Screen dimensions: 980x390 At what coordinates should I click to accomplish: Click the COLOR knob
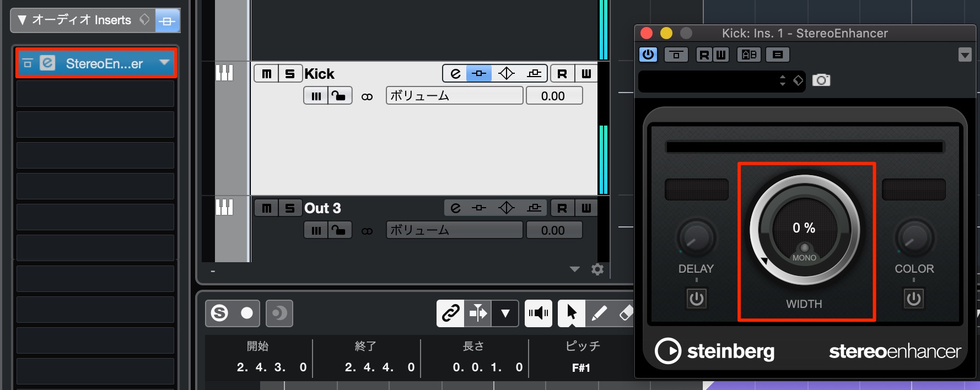tap(914, 239)
